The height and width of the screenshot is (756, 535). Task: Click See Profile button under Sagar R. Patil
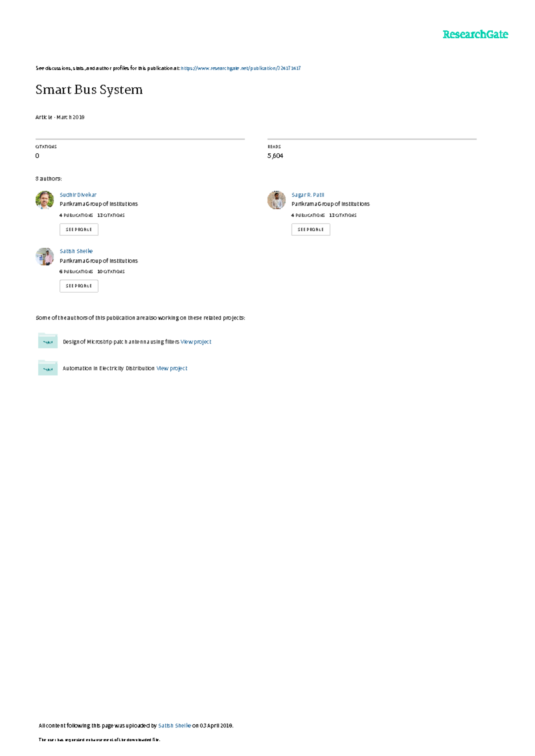[x=311, y=229]
